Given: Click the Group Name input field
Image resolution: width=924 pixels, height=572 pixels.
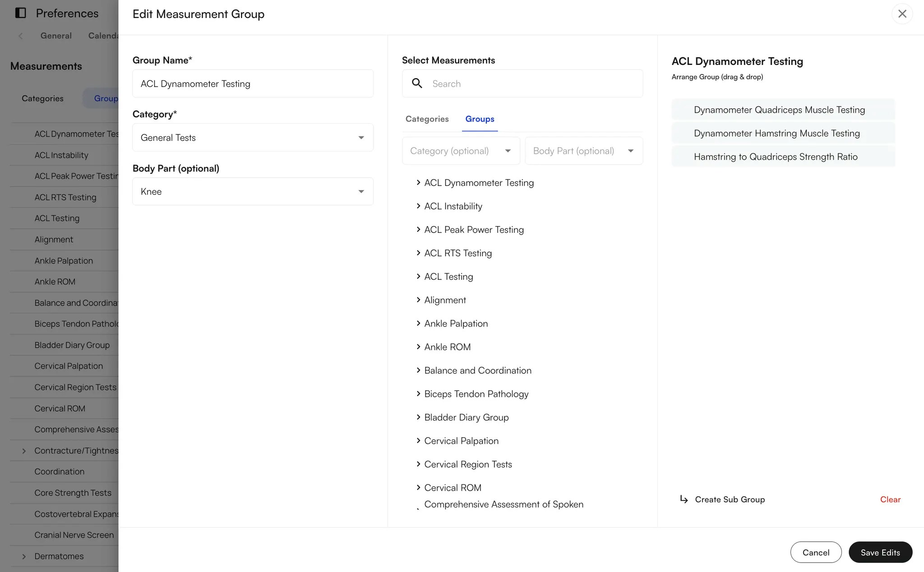Looking at the screenshot, I should pyautogui.click(x=253, y=83).
